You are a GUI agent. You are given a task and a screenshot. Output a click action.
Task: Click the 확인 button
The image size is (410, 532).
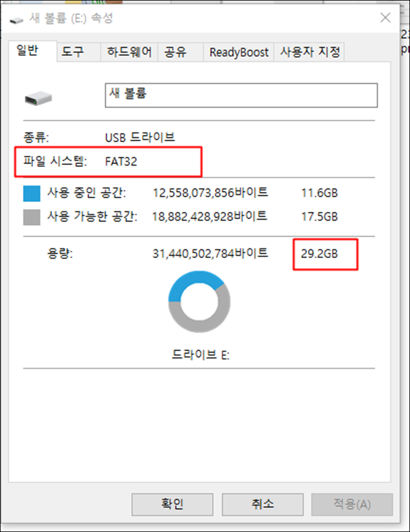pos(172,504)
